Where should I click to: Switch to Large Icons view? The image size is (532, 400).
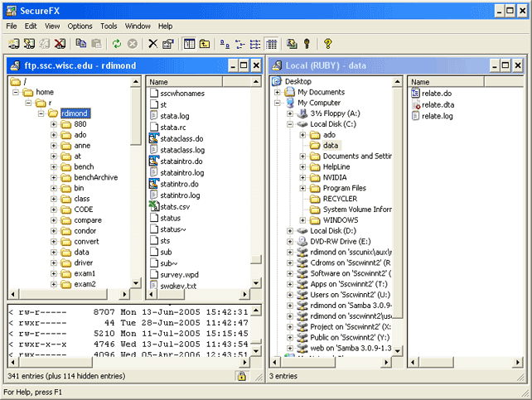point(225,44)
